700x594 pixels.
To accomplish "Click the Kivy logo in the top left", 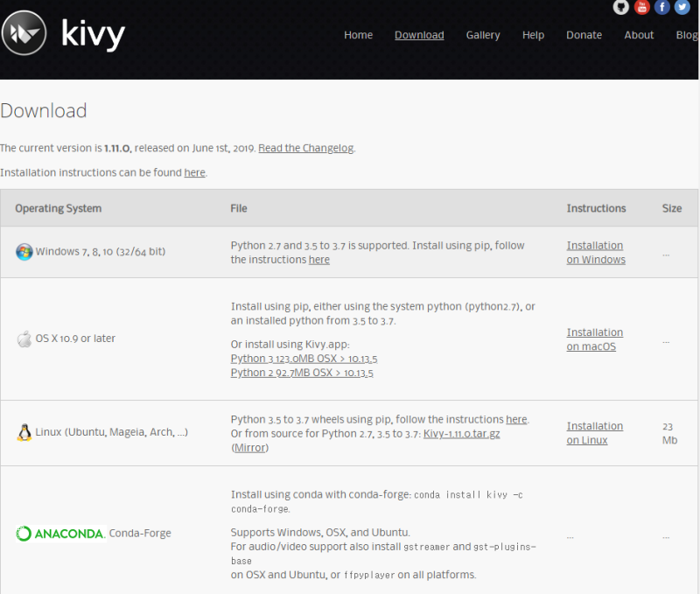I will [24, 35].
